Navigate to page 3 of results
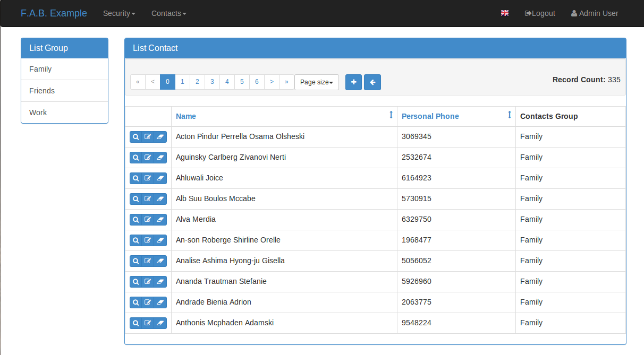This screenshot has height=355, width=644. (x=212, y=81)
